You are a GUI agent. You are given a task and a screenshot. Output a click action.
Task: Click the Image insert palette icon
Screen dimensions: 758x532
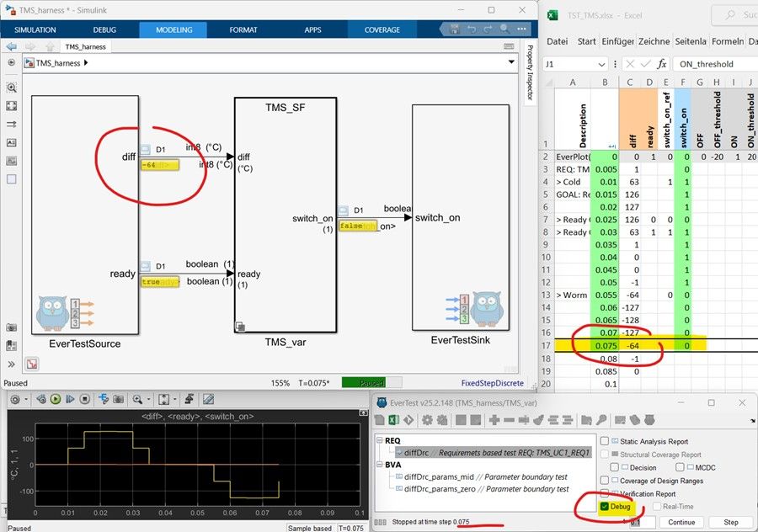(x=12, y=161)
